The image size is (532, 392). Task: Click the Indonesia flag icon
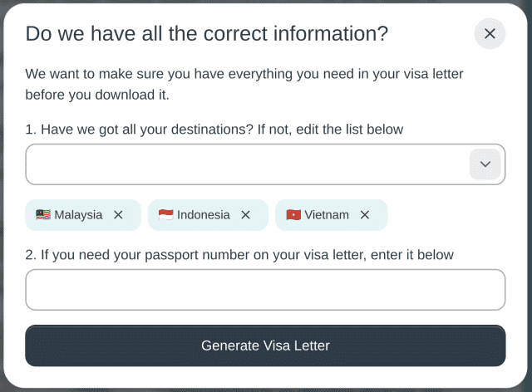pyautogui.click(x=165, y=215)
